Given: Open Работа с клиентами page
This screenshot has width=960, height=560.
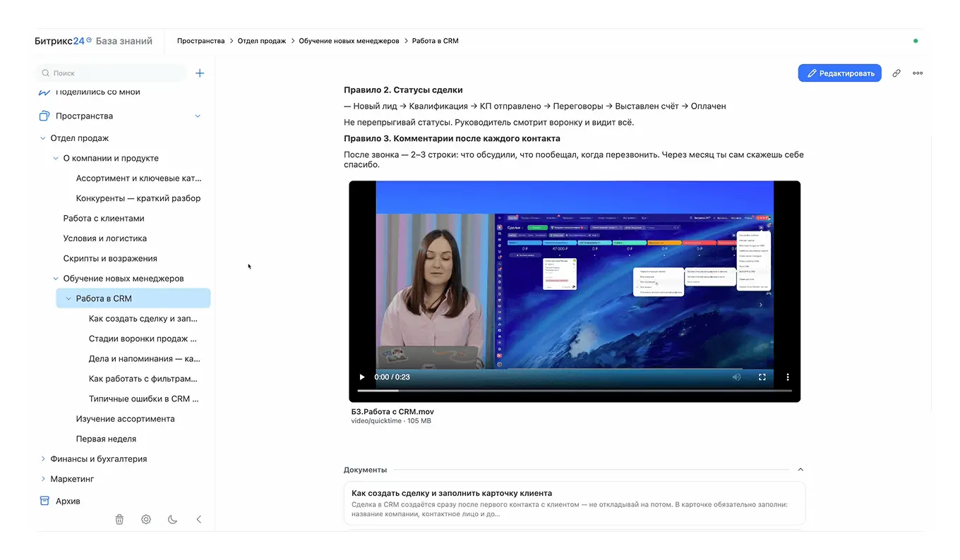Looking at the screenshot, I should 104,219.
